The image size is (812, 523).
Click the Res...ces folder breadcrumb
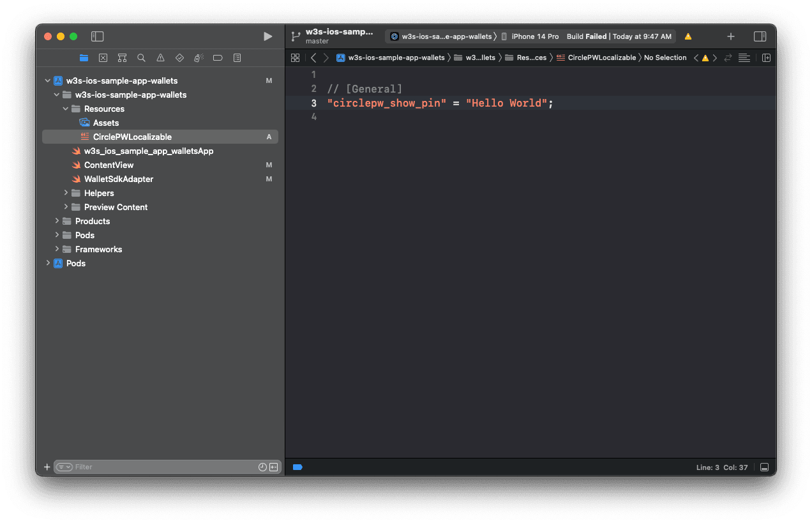coord(526,57)
